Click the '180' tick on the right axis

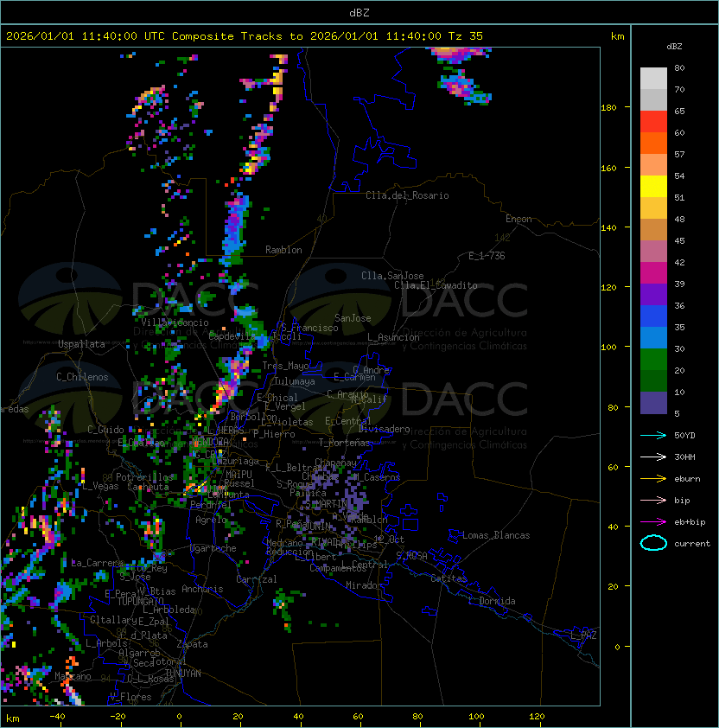click(x=608, y=108)
